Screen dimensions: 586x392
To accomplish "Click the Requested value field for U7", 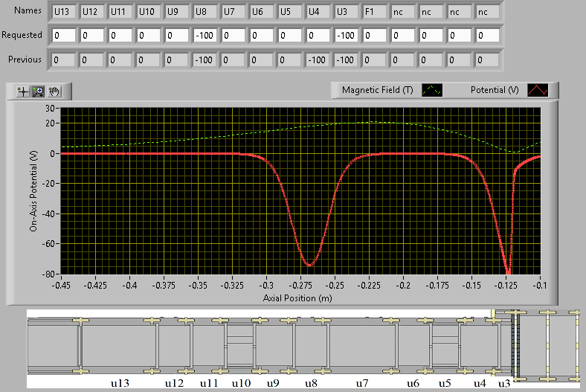I will click(x=234, y=36).
